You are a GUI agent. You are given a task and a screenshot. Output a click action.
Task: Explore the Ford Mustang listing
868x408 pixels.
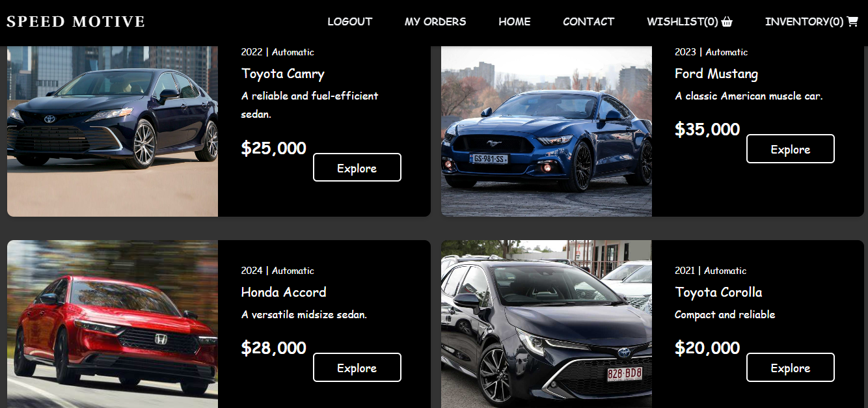(x=791, y=148)
